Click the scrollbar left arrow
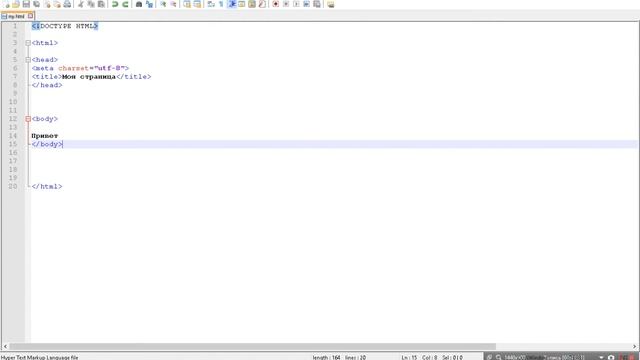This screenshot has width=640, height=360. 5,347
